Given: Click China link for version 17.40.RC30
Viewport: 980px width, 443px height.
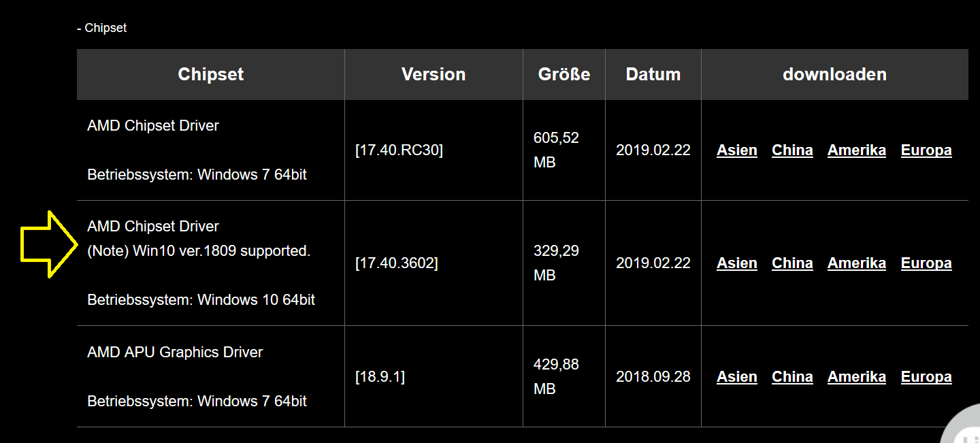Looking at the screenshot, I should coord(792,150).
